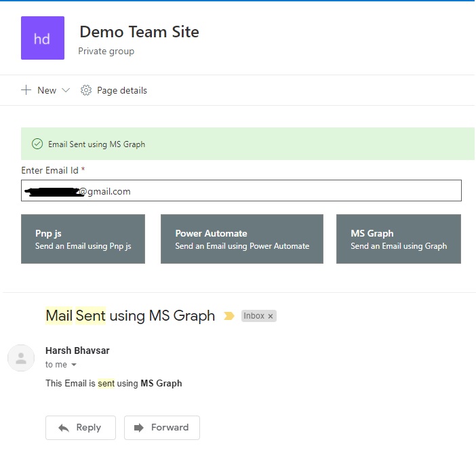Click the yellow importance marker icon
This screenshot has width=476, height=461.
229,316
